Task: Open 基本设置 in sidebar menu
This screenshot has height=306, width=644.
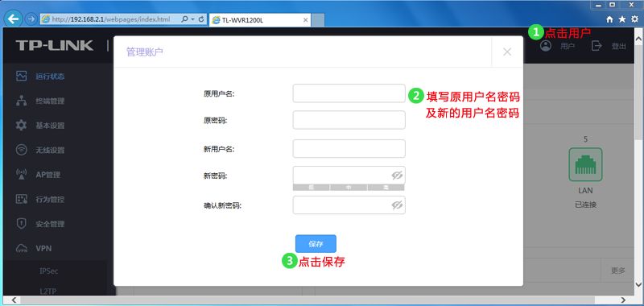Action: click(x=50, y=126)
